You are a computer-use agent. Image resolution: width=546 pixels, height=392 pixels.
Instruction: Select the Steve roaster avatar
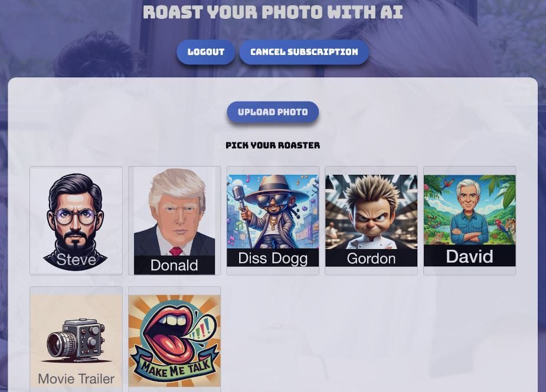click(x=76, y=221)
